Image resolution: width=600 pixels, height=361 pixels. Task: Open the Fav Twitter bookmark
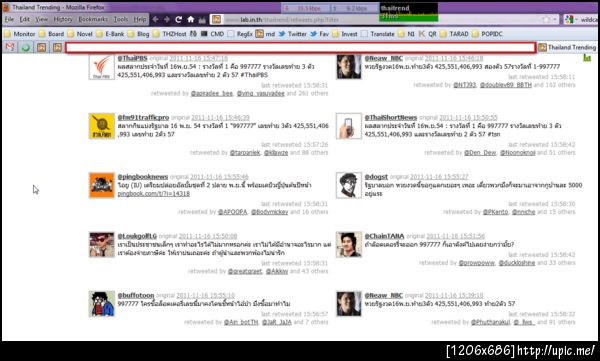tap(320, 34)
